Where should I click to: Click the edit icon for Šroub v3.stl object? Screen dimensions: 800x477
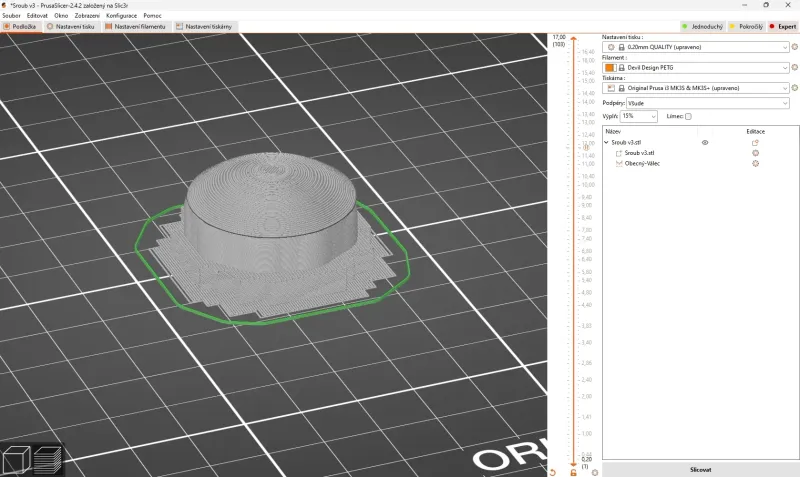(756, 143)
